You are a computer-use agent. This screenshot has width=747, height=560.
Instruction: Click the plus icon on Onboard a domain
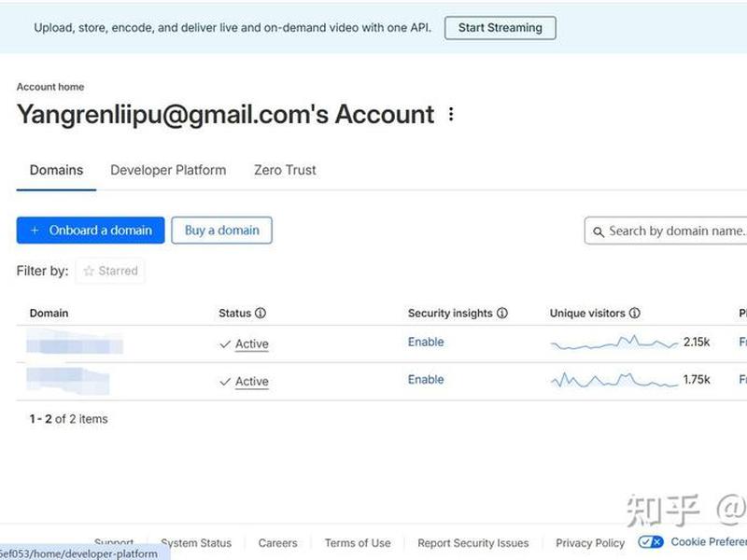[x=35, y=231]
